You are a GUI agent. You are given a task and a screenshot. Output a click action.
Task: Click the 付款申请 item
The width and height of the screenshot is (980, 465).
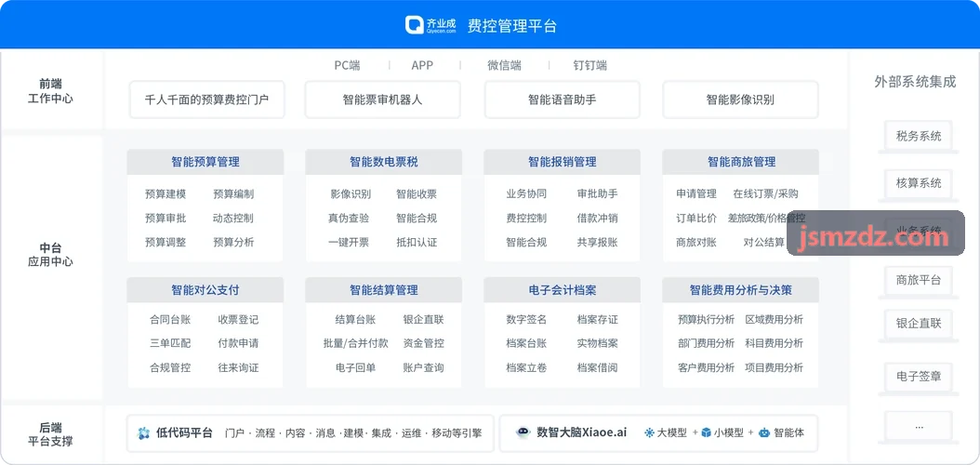238,343
